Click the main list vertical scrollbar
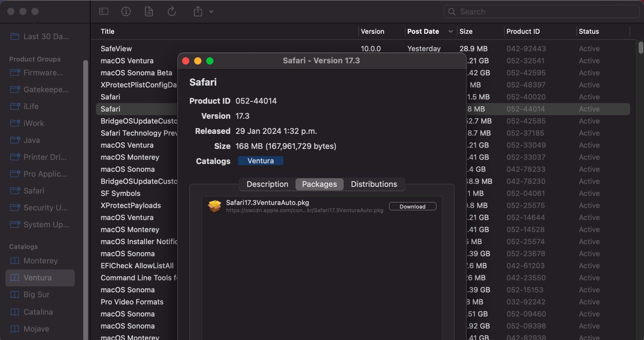644x340 pixels. pos(640,48)
